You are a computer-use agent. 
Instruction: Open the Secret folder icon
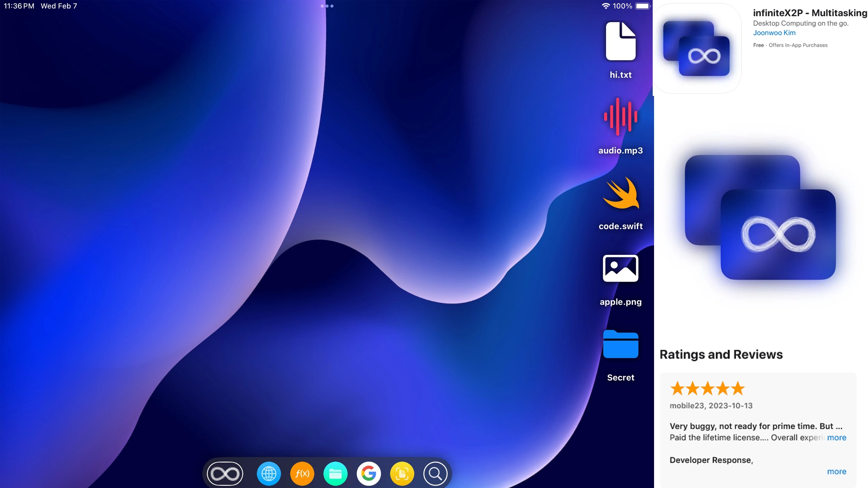click(620, 344)
